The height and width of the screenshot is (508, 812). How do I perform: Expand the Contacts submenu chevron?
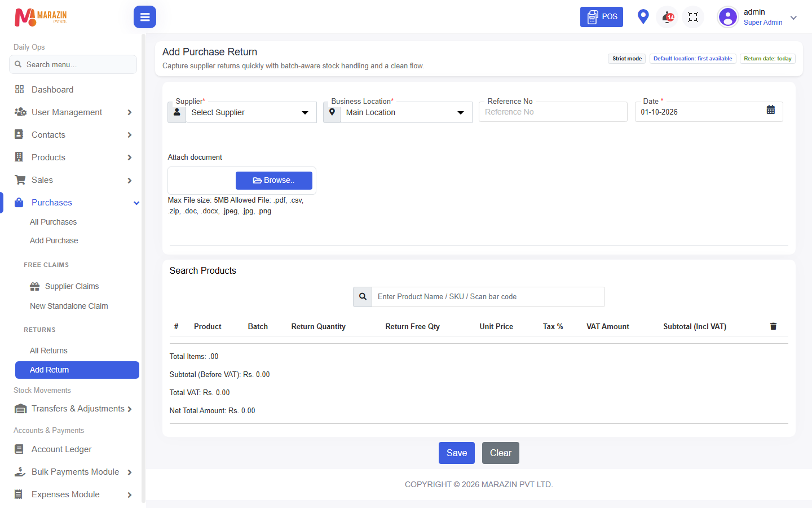(x=130, y=135)
